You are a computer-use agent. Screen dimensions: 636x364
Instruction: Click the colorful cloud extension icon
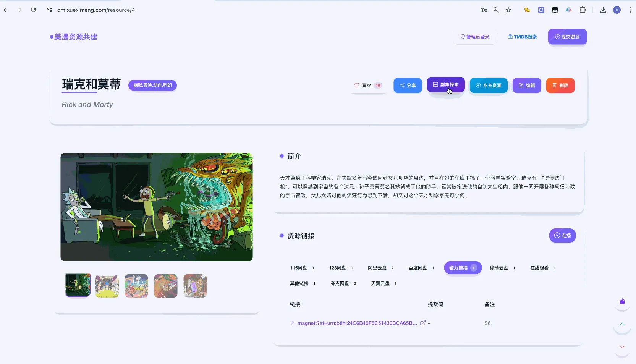tap(569, 10)
